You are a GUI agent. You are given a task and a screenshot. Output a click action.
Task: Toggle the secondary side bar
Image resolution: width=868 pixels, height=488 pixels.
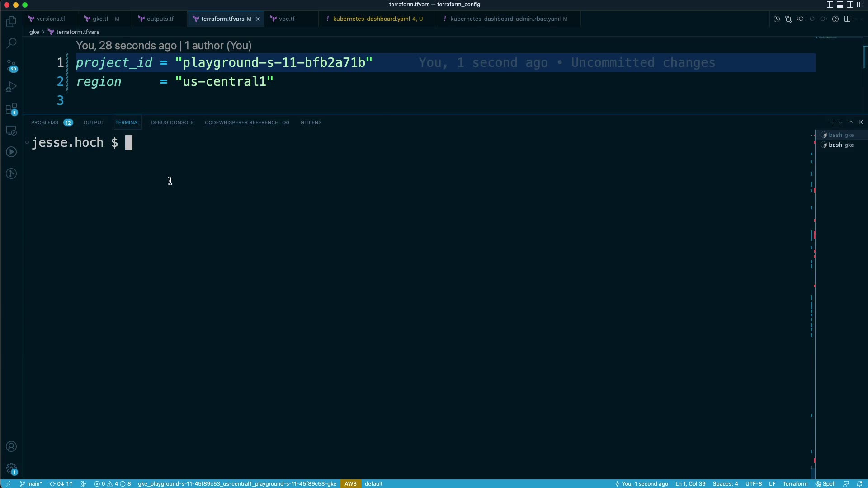tap(850, 5)
